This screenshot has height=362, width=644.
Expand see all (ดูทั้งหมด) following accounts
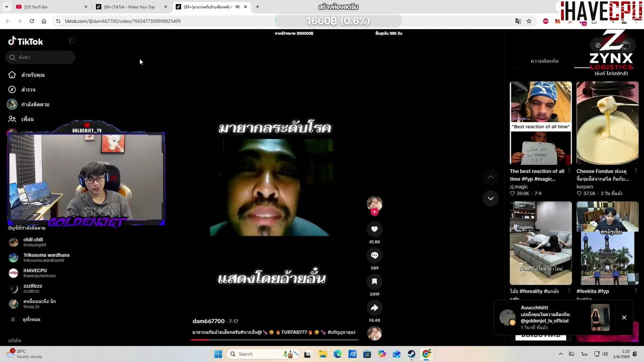click(x=25, y=319)
